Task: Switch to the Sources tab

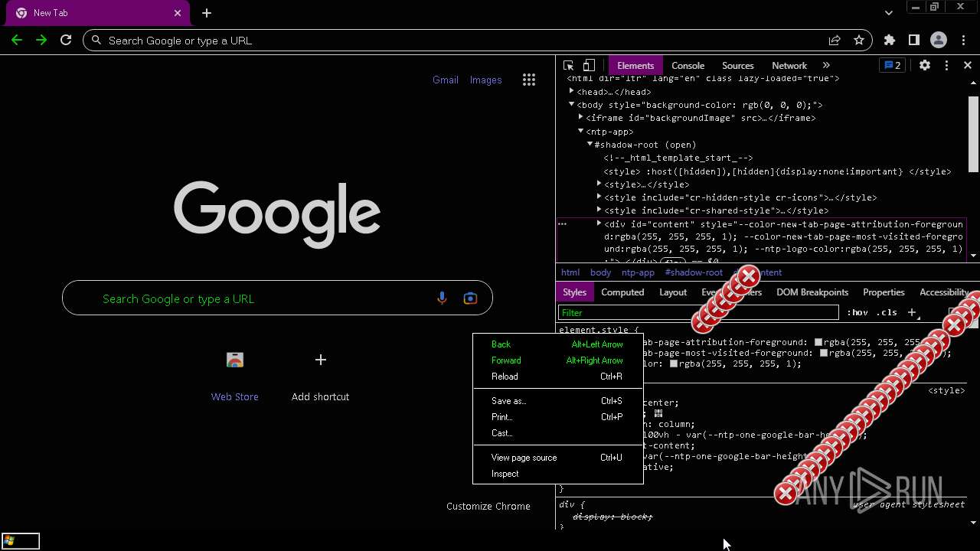Action: [738, 66]
